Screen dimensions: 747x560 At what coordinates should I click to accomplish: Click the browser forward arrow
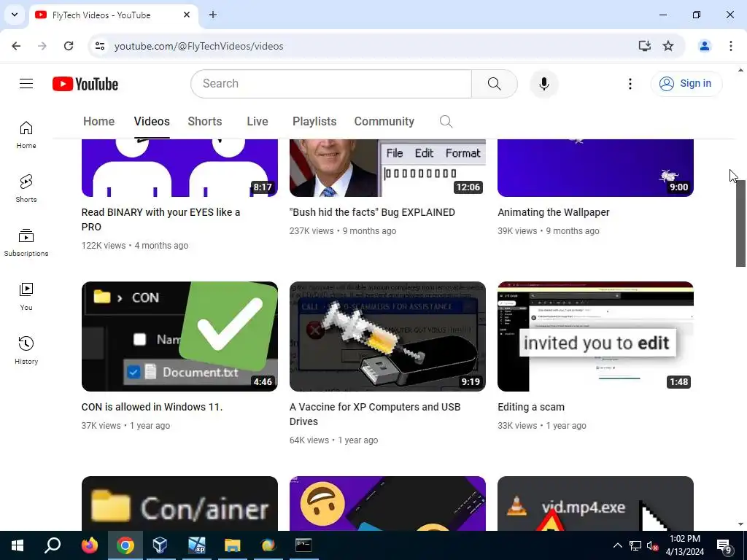[42, 46]
